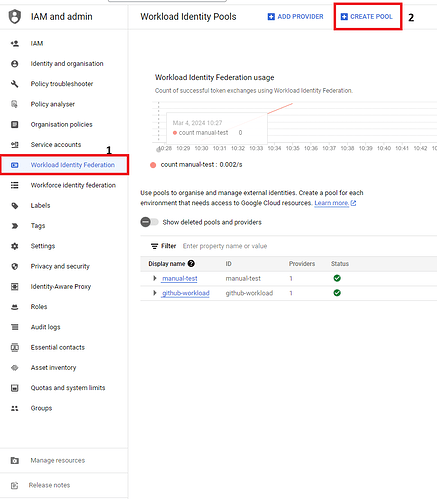Image resolution: width=437 pixels, height=499 pixels.
Task: Click the Manage resources folder icon
Action: coord(15,461)
